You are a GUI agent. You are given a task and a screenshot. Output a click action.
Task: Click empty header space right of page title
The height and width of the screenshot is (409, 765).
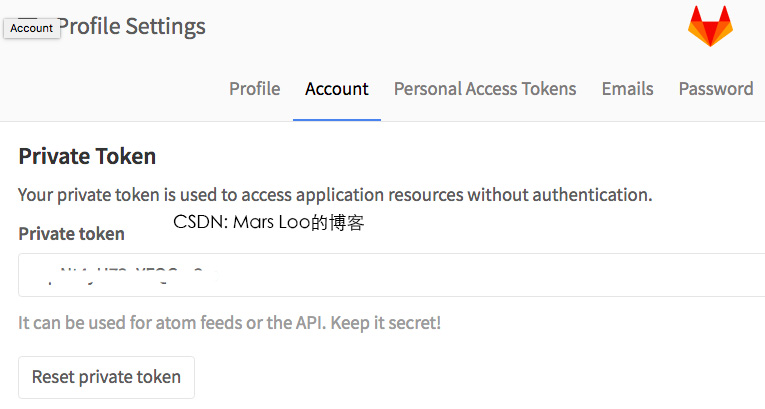(x=440, y=27)
